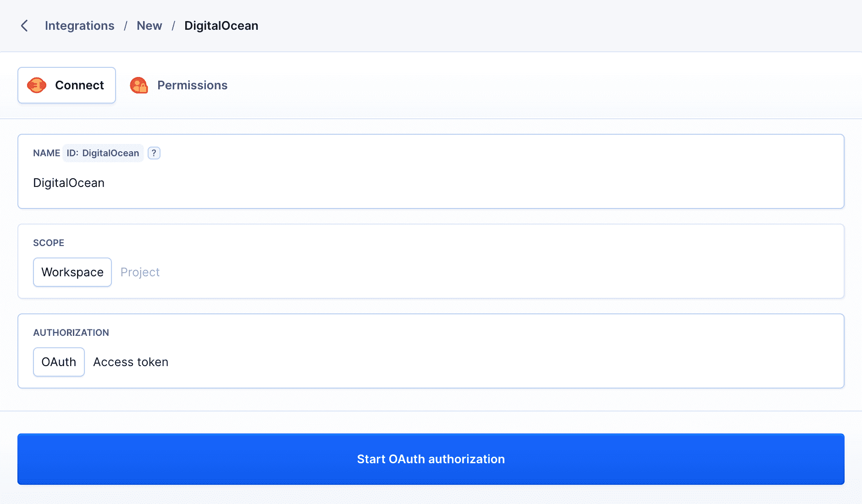862x504 pixels.
Task: Click the slash separator before DigitalOcean
Action: [x=173, y=26]
